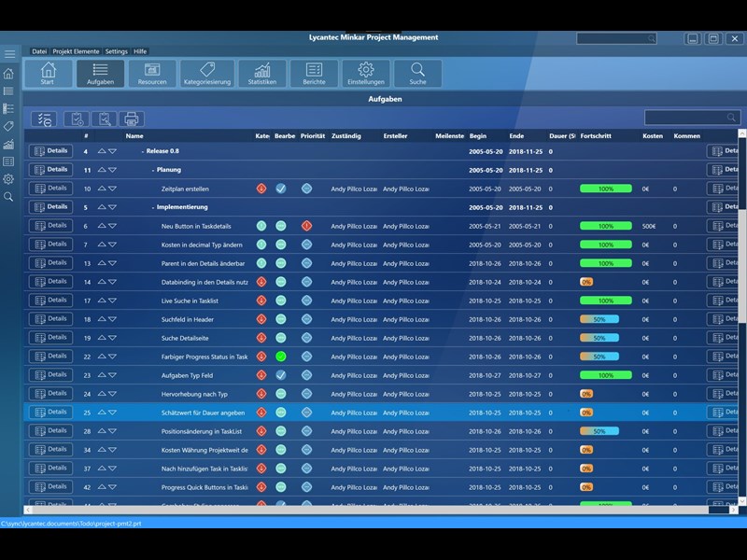Image resolution: width=747 pixels, height=560 pixels.
Task: Click 50% progress bar of Suchfeld in Header
Action: [x=599, y=319]
